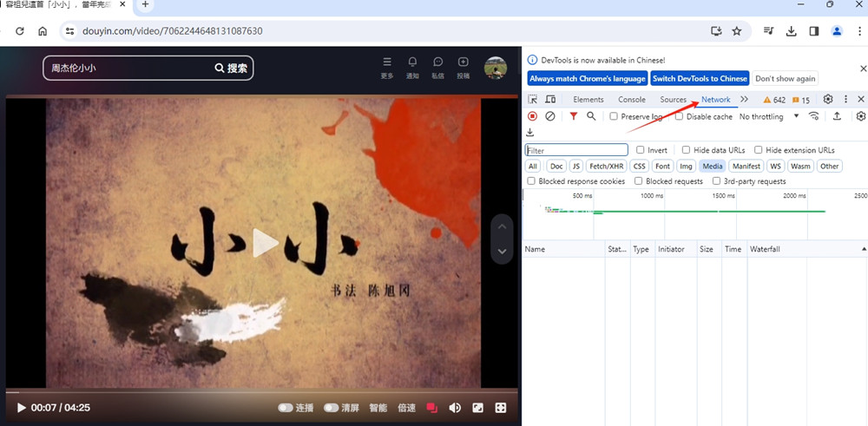
Task: Expand more DevTools tabs chevron
Action: point(744,100)
